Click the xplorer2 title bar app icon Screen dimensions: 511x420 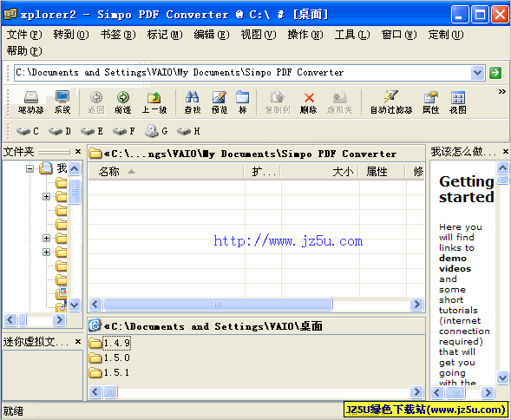(10, 14)
